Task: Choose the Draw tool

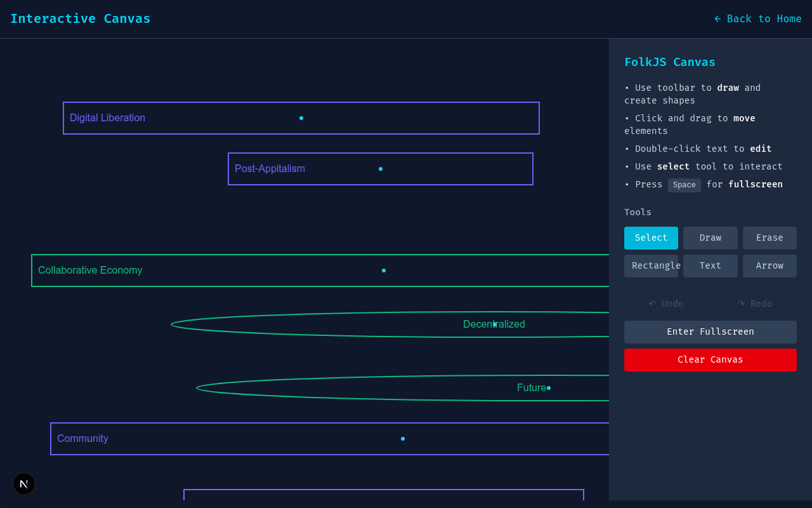Action: click(x=710, y=238)
